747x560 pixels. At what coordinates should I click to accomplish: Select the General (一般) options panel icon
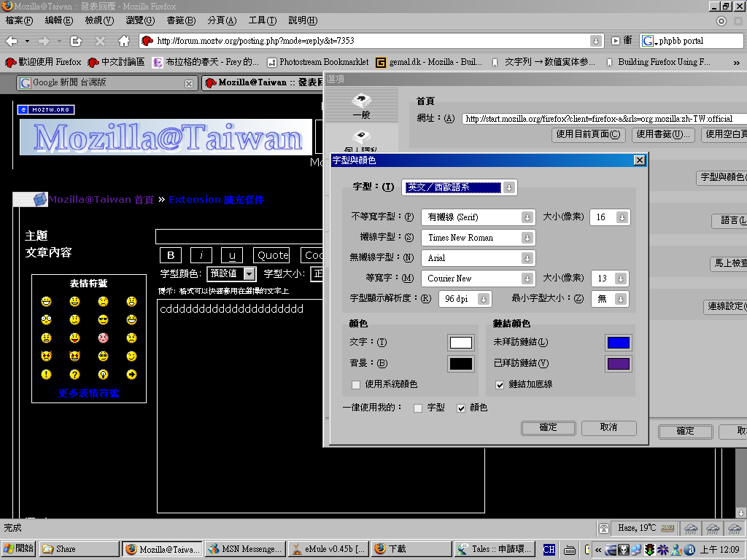click(361, 106)
